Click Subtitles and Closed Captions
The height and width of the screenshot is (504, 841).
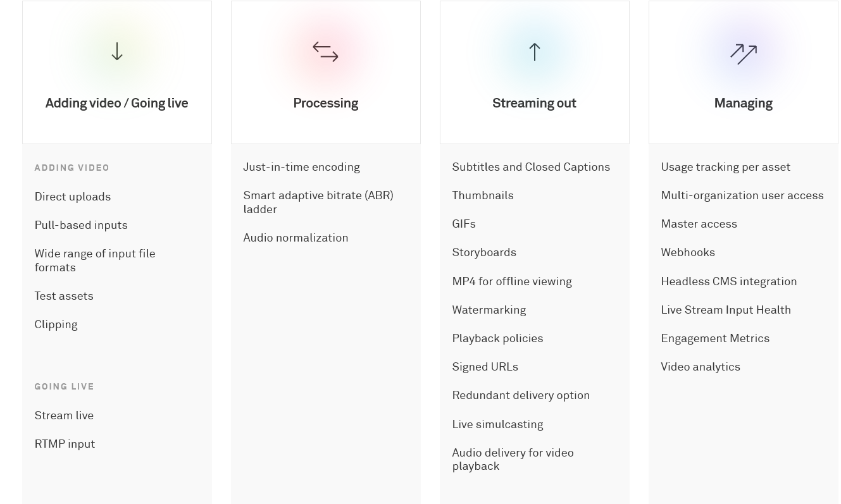coord(531,167)
